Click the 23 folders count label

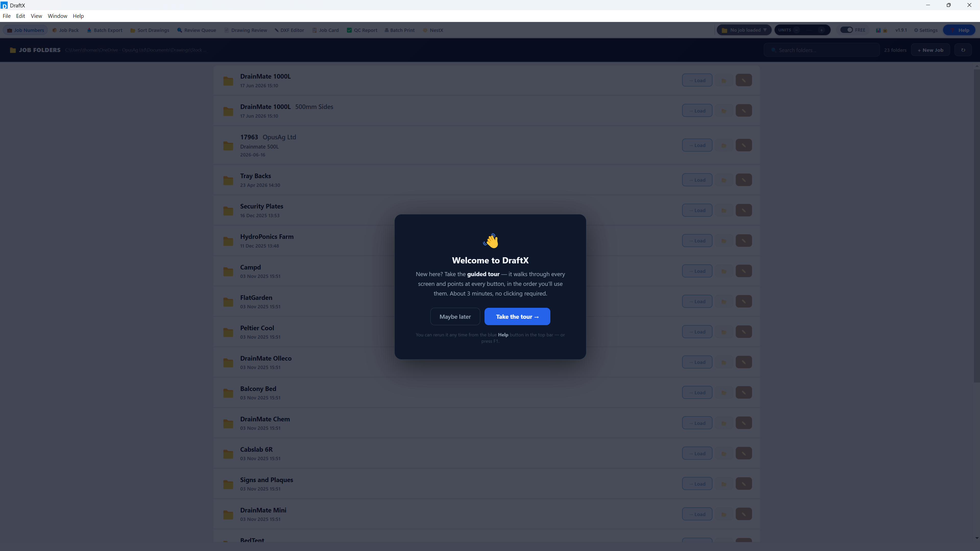coord(895,50)
